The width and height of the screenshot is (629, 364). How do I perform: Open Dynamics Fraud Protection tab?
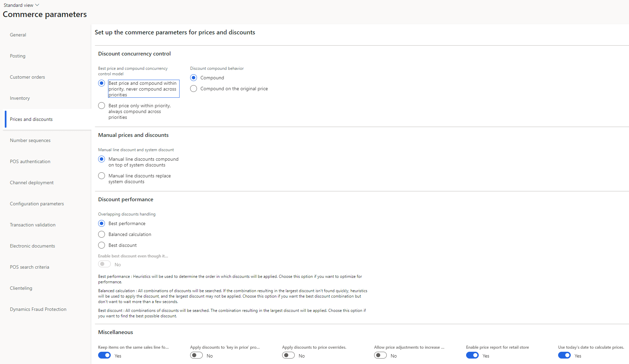coord(38,309)
